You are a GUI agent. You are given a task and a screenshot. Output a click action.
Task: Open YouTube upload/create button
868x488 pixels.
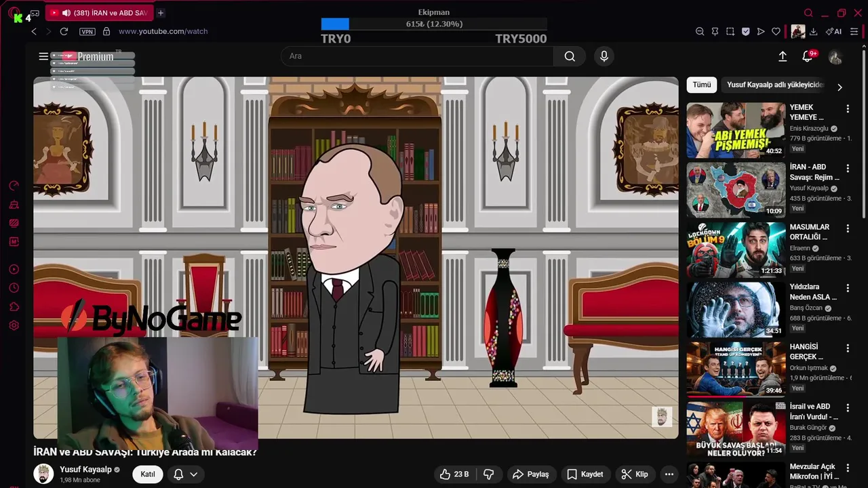pos(783,56)
